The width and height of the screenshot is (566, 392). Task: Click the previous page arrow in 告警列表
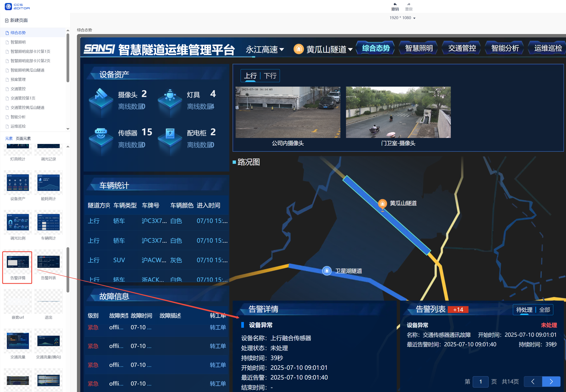tap(533, 381)
